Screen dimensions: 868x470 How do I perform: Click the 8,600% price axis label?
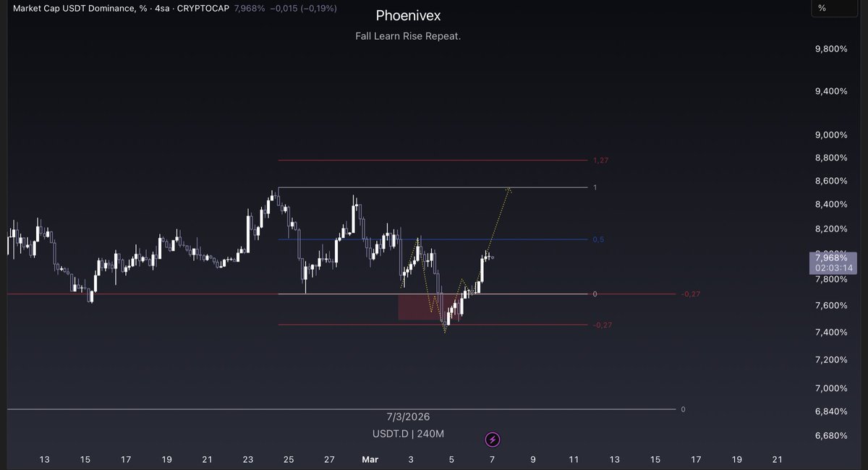point(830,181)
